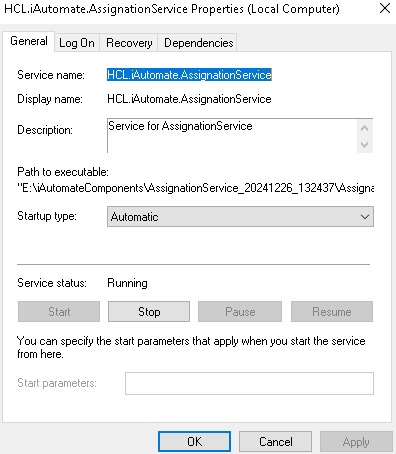Click the path to executable value
396x454 pixels.
pos(196,188)
